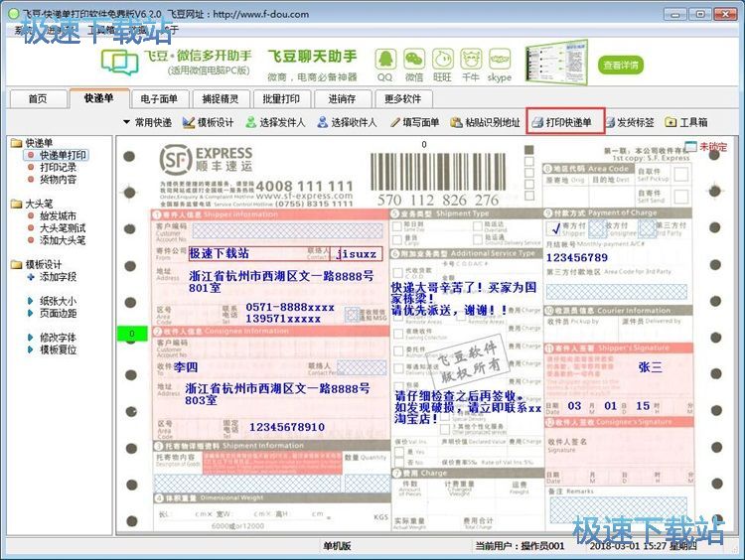Click the 打印快递单 printer button
745x560 pixels.
click(565, 122)
